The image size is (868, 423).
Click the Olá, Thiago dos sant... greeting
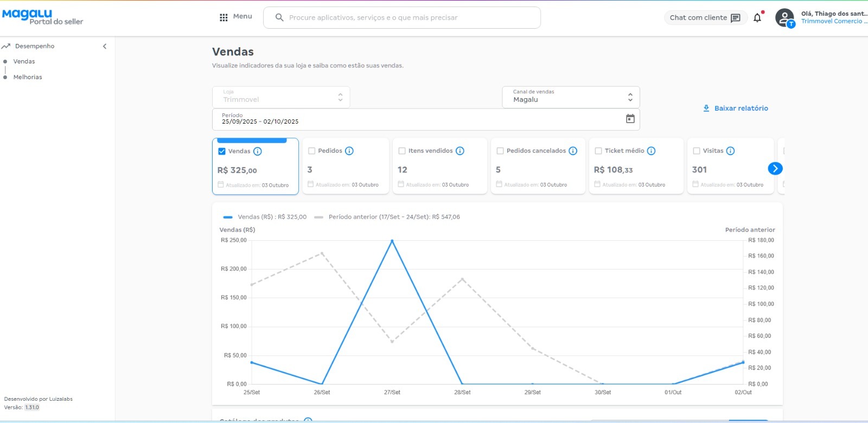pos(834,14)
